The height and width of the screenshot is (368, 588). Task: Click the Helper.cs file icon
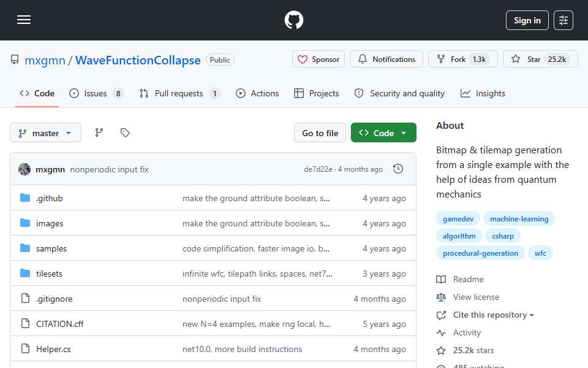25,349
